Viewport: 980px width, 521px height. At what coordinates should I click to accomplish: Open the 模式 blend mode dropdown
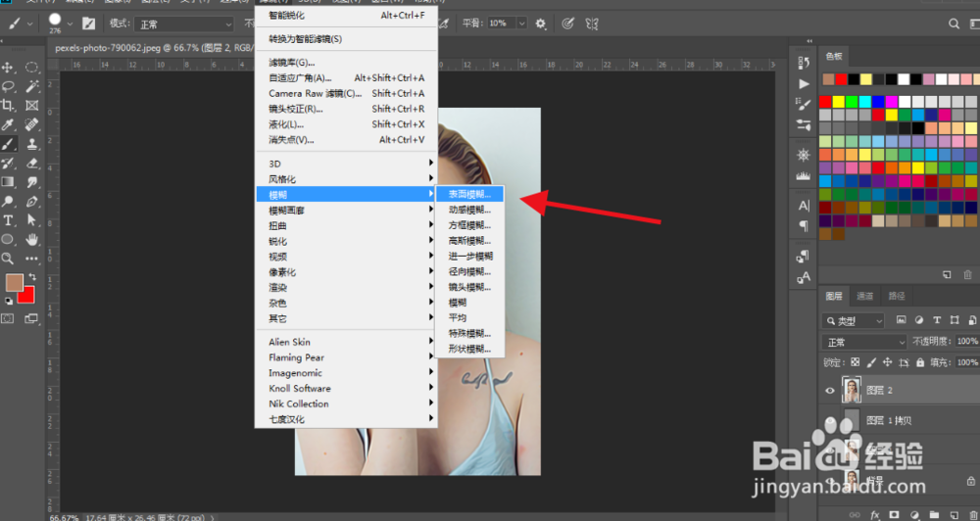click(184, 24)
